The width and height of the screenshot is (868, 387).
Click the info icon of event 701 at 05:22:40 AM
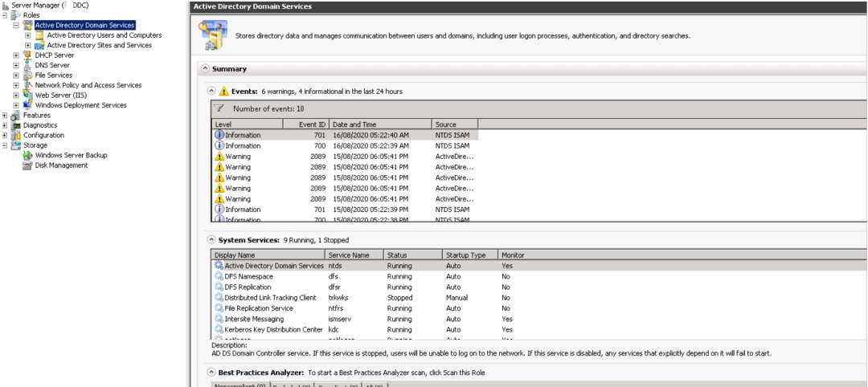pyautogui.click(x=219, y=135)
